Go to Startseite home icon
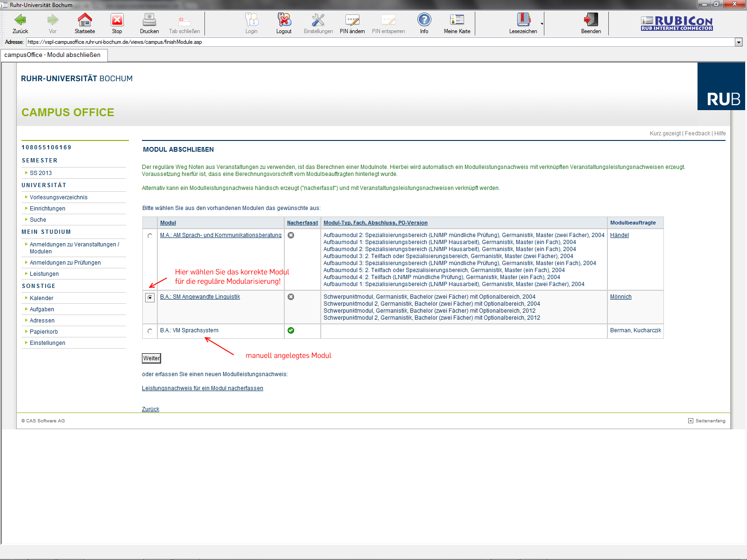The height and width of the screenshot is (560, 747). click(85, 20)
